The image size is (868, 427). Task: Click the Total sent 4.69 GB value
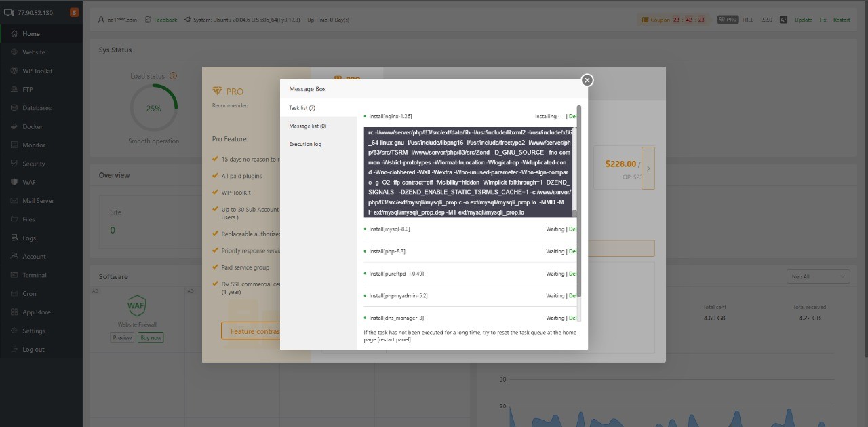click(x=715, y=318)
